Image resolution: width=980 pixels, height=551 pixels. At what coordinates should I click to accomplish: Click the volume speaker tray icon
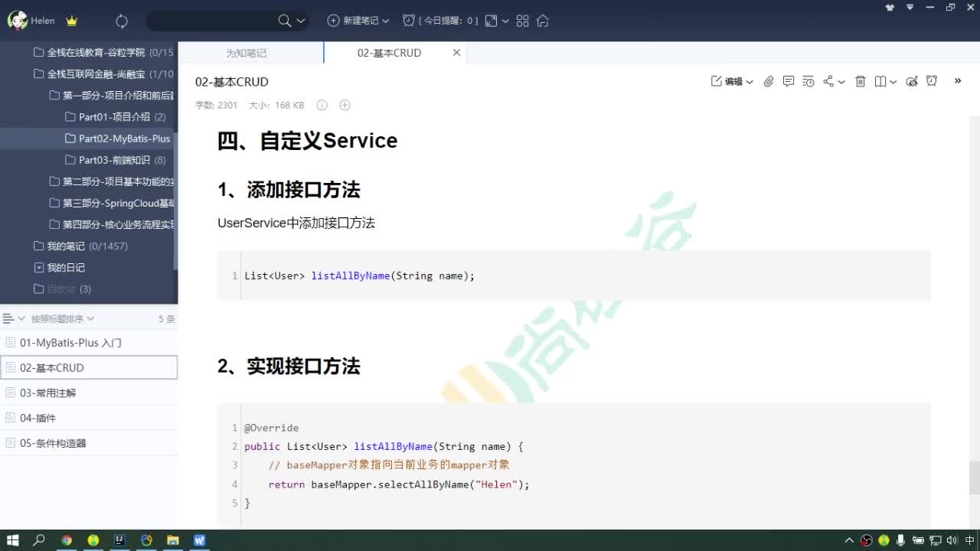(x=952, y=540)
